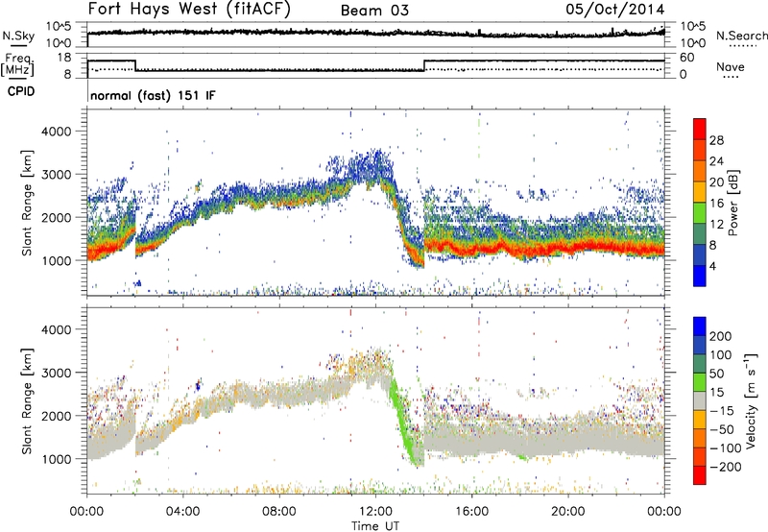The image size is (768, 532).
Task: Click the '04:00' time tick label
Action: click(182, 512)
